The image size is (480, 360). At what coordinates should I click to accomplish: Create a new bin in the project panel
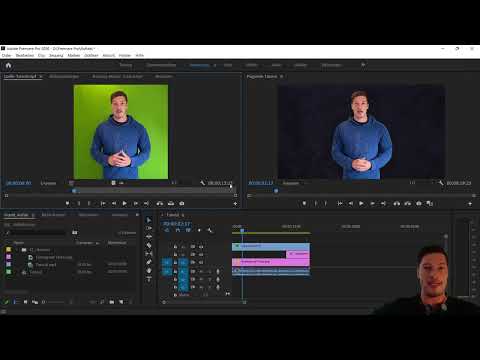(112, 302)
